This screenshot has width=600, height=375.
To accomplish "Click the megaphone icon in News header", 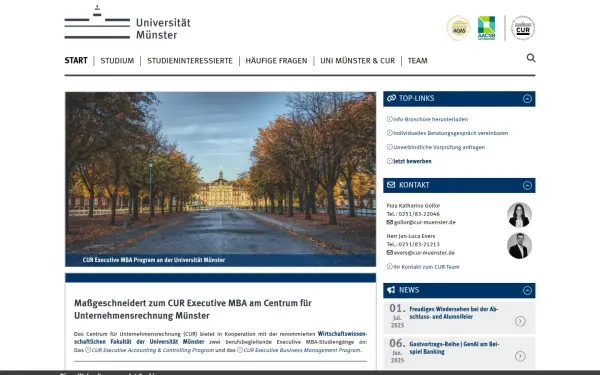I will point(391,290).
